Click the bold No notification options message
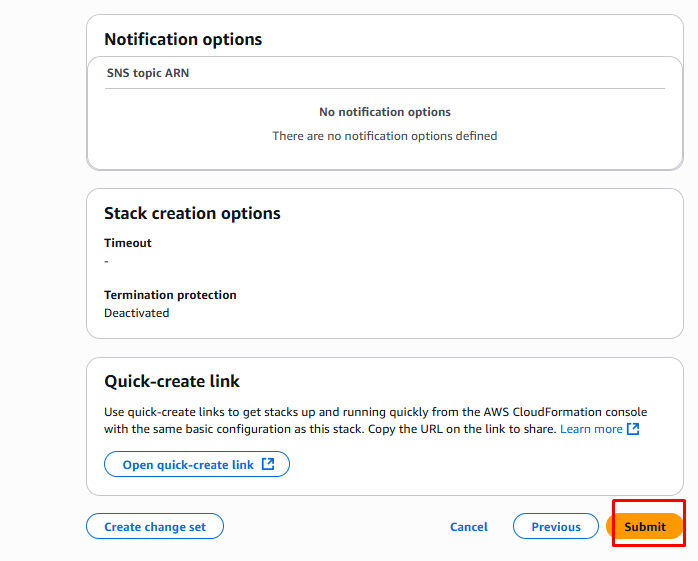The image size is (698, 561). [x=384, y=112]
